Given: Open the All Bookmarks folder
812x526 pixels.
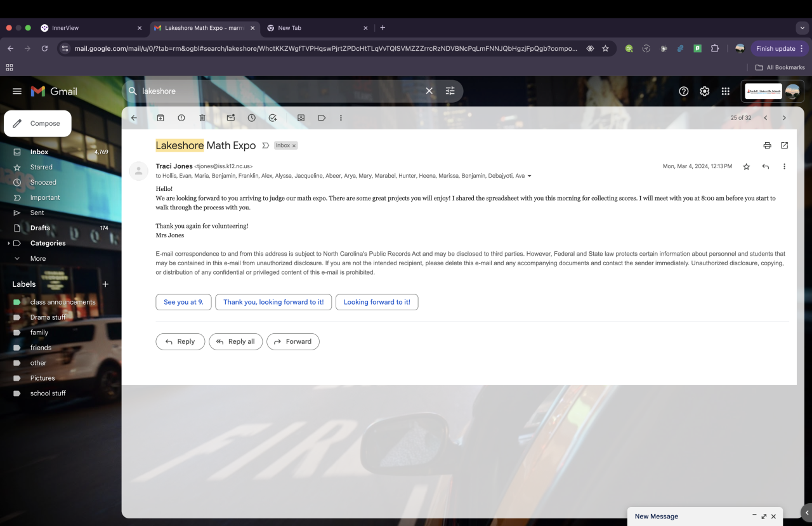Looking at the screenshot, I should pos(780,67).
